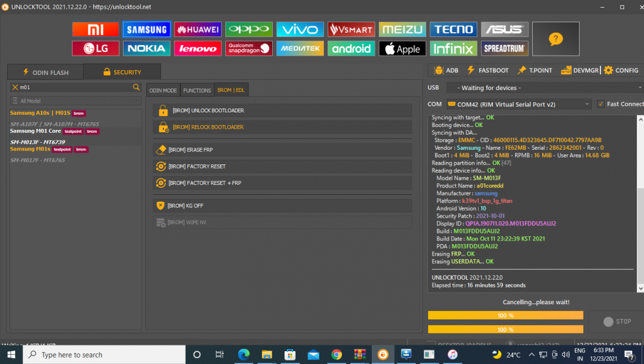Select the Infinix brand tile
This screenshot has width=644, height=364.
(453, 49)
